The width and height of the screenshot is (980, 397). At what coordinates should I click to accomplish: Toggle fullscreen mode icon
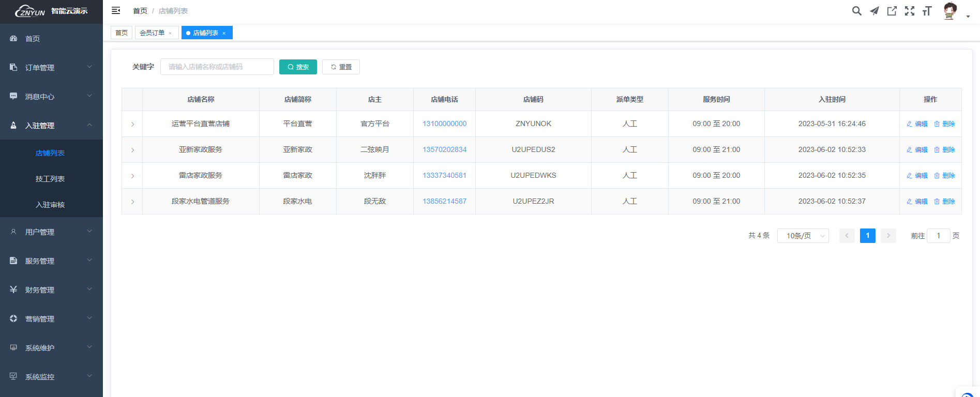click(909, 11)
